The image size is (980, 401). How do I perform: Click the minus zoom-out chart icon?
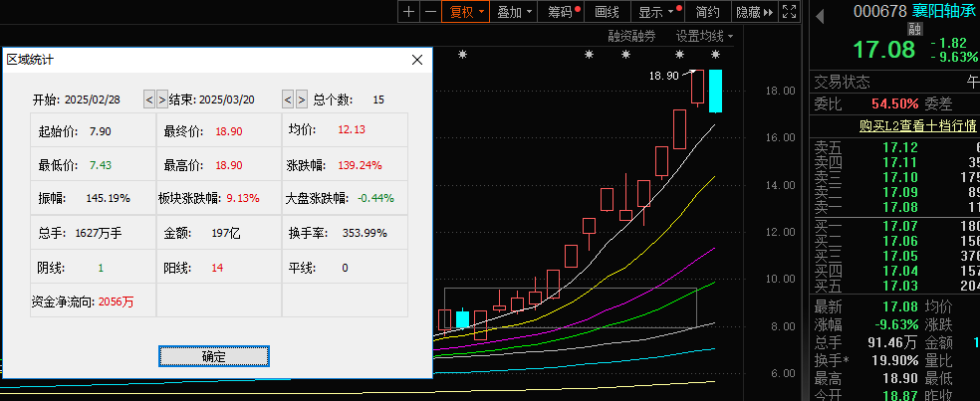429,12
